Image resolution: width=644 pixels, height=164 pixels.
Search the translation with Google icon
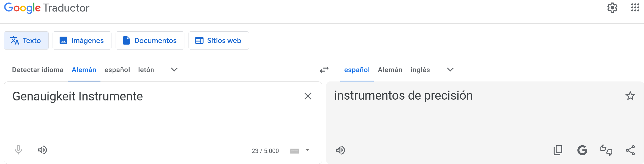tap(582, 150)
